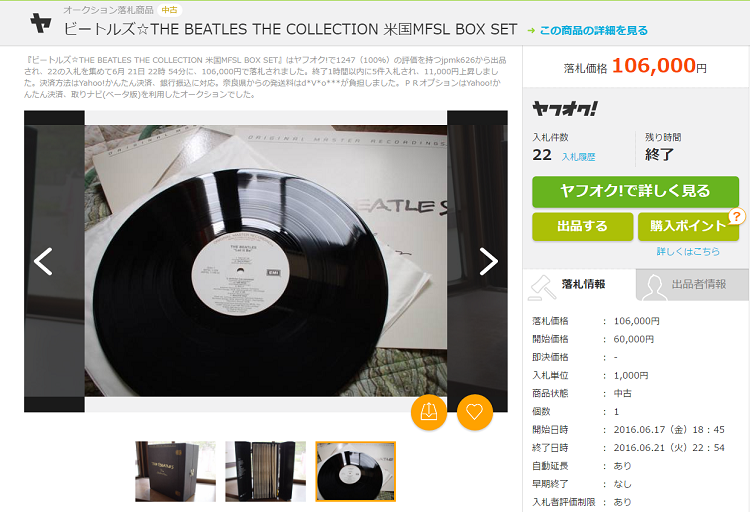The width and height of the screenshot is (750, 512).
Task: Switch to the 出品者情報 tab
Action: [x=692, y=285]
